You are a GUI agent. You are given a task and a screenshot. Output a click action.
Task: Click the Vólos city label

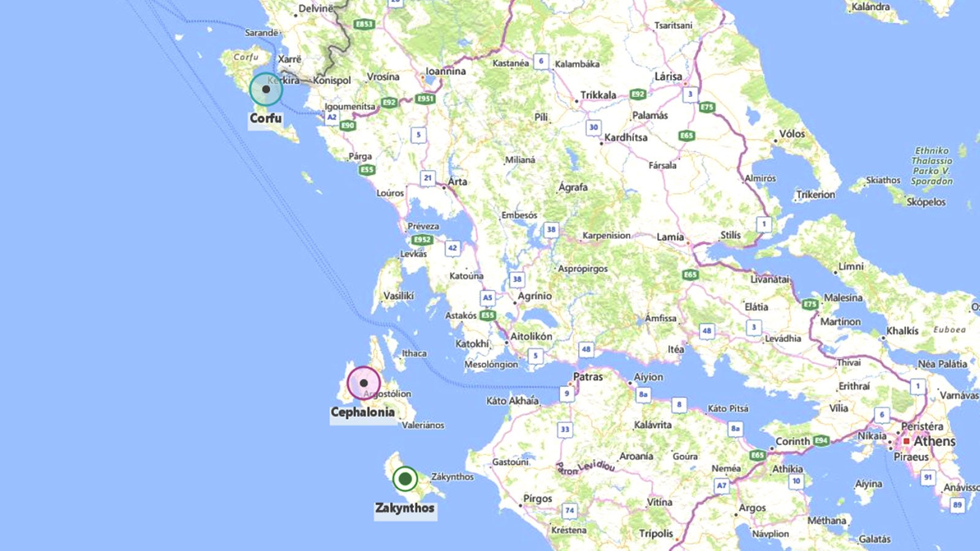pos(792,133)
